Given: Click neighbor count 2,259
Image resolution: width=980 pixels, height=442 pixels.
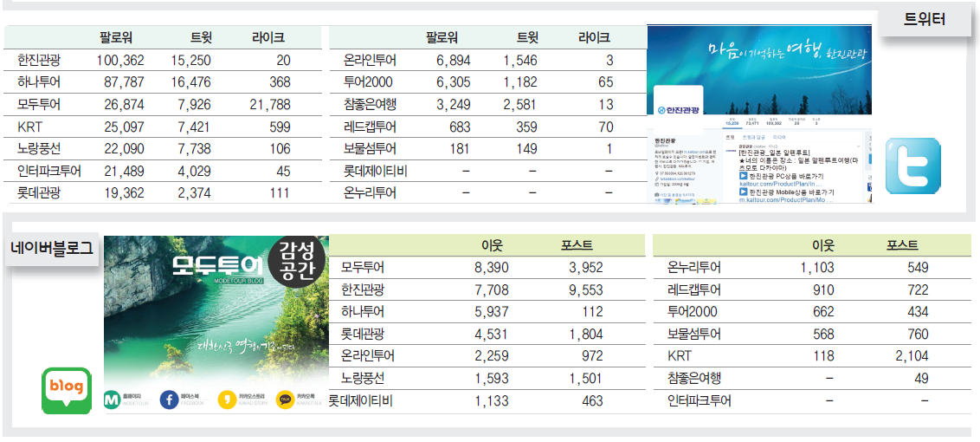Looking at the screenshot, I should click(x=492, y=356).
